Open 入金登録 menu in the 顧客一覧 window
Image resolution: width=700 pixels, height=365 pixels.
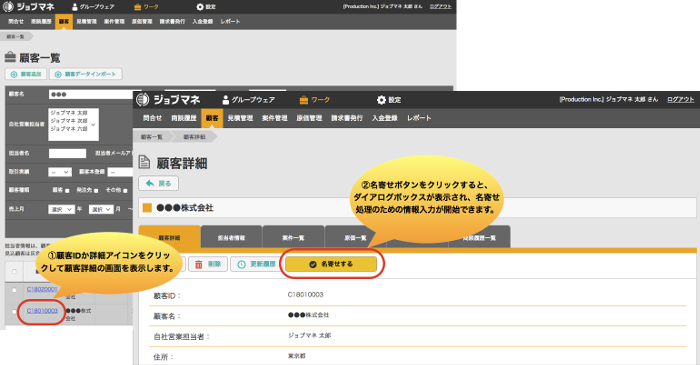(x=203, y=21)
